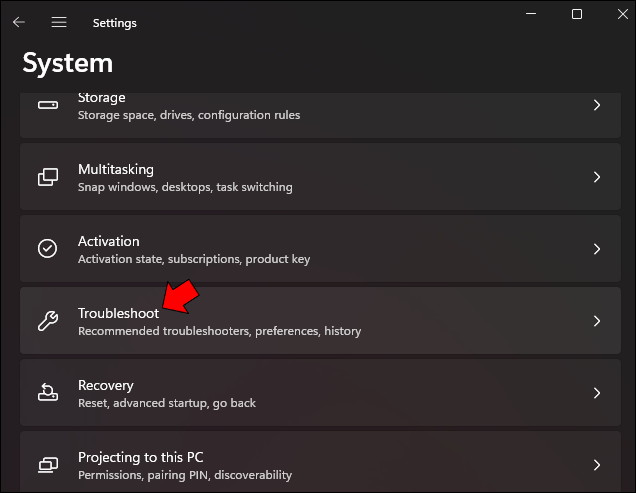This screenshot has height=493, width=636.
Task: Go back using the back arrow
Action: (19, 22)
